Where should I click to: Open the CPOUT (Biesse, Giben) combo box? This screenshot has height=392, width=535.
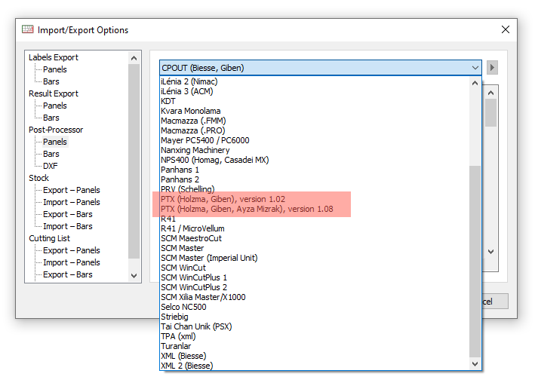click(x=321, y=68)
